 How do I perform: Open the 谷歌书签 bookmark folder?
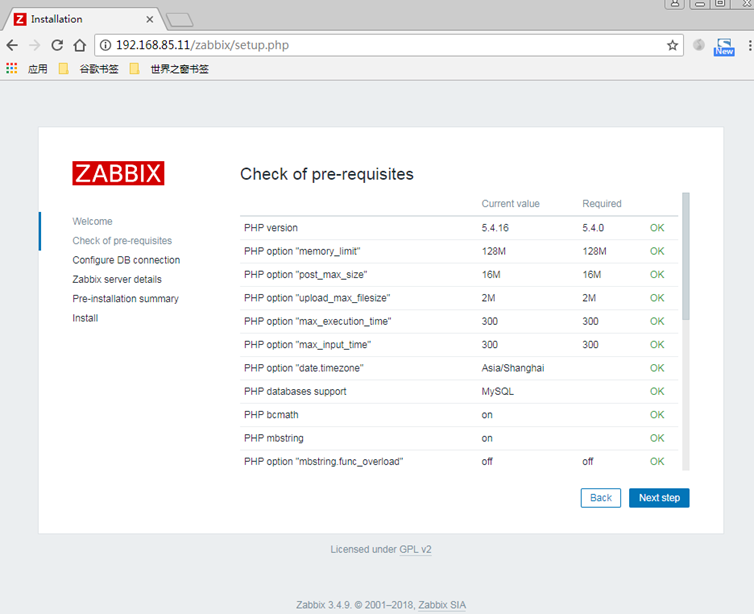(89, 69)
